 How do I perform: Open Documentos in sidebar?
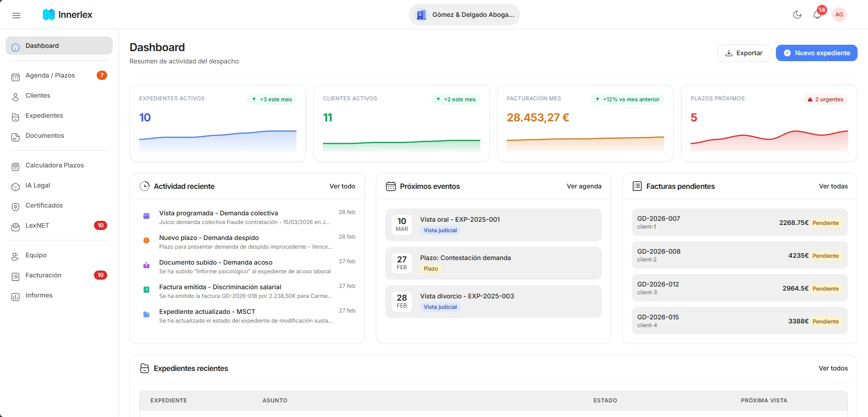click(59, 136)
